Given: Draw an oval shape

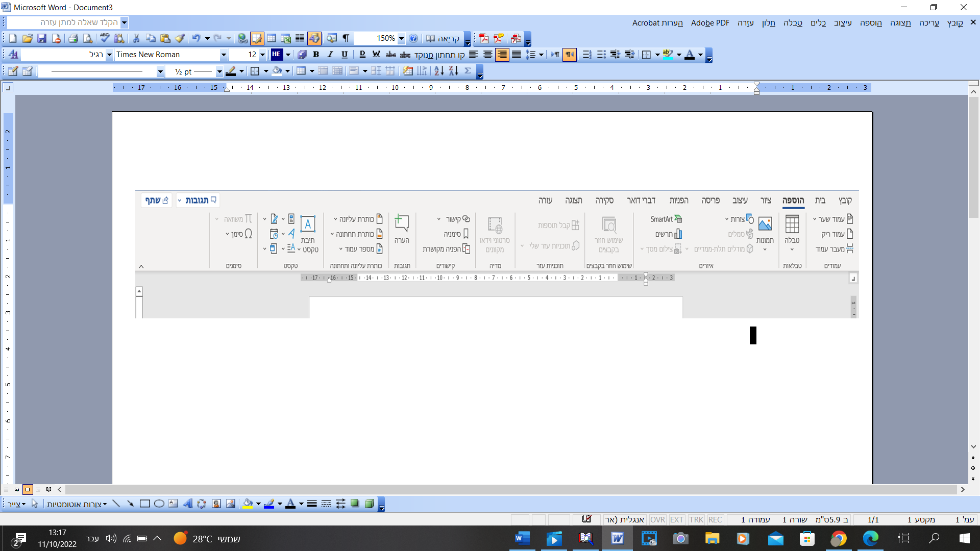Looking at the screenshot, I should click(159, 504).
